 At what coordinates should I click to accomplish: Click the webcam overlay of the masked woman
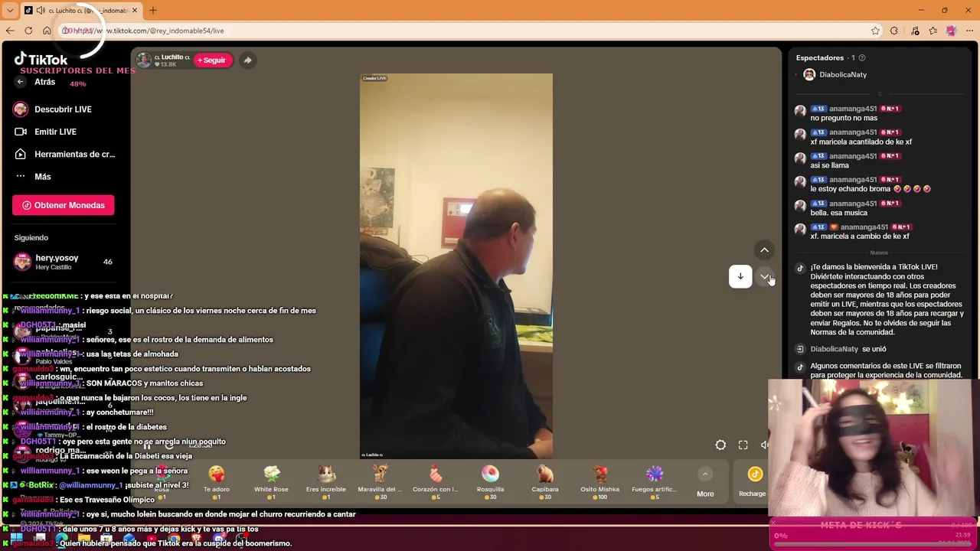(871, 448)
